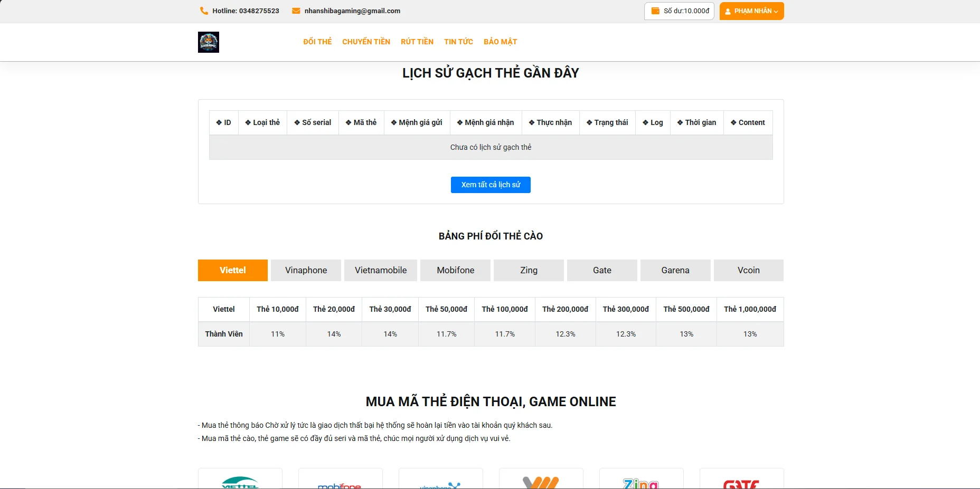
Task: Sort by Mệnh giá gửi column
Action: tap(417, 122)
